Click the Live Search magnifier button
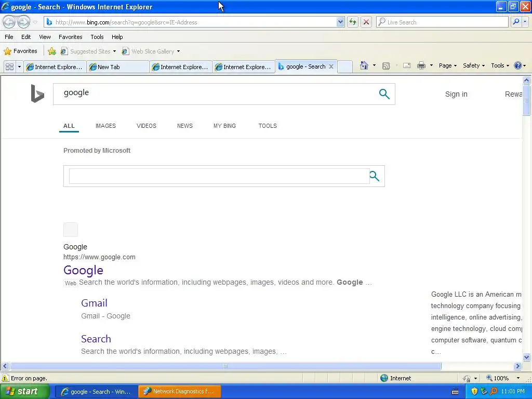Viewport: 532px width, 399px height. click(x=516, y=22)
